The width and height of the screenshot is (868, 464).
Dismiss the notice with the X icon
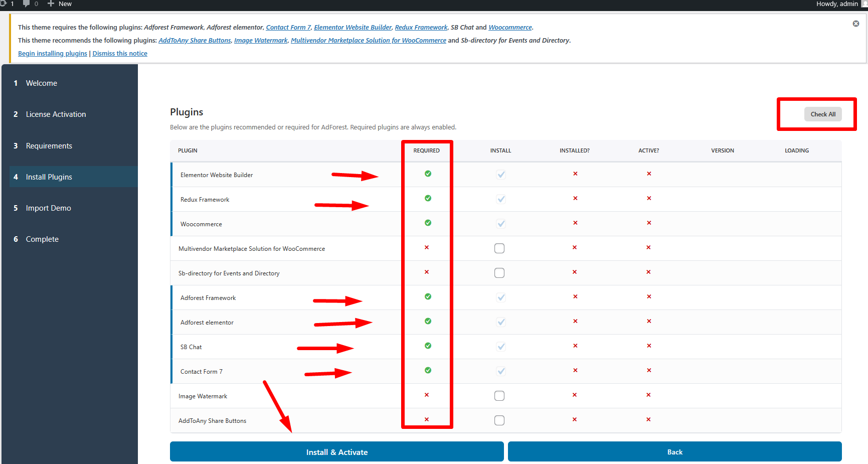856,24
